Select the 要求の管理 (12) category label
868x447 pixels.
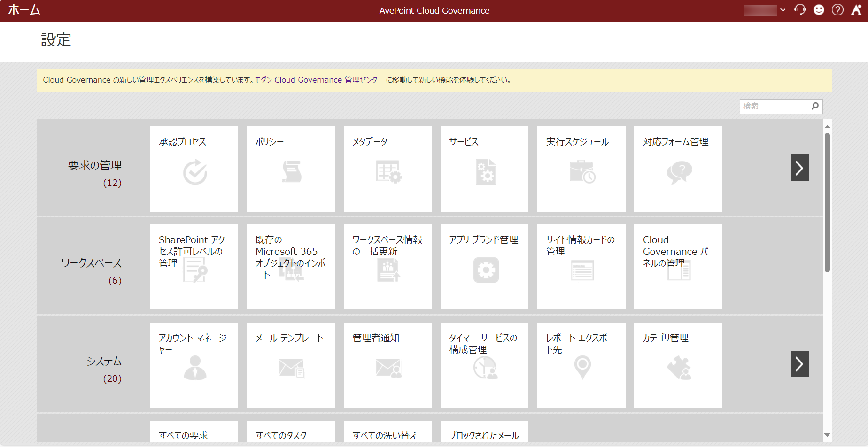[95, 173]
